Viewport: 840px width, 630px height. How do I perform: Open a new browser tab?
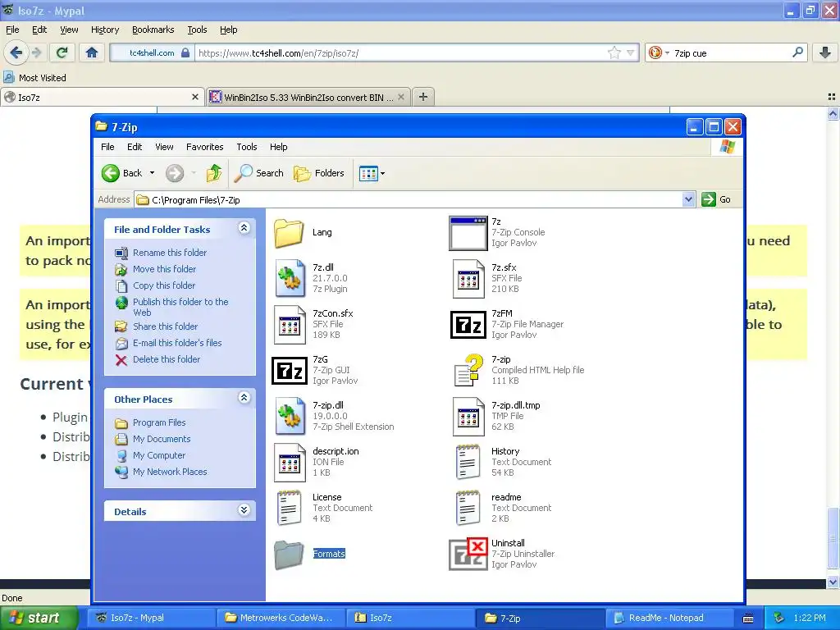click(423, 97)
